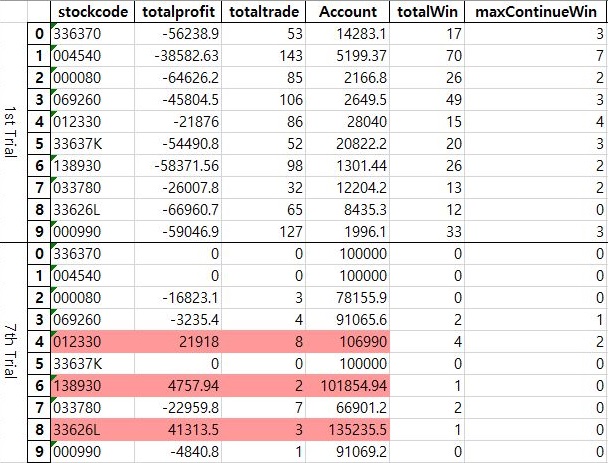Image resolution: width=608 pixels, height=463 pixels.
Task: Select highlighted totalprofit cell 4757.94
Action: pos(178,386)
